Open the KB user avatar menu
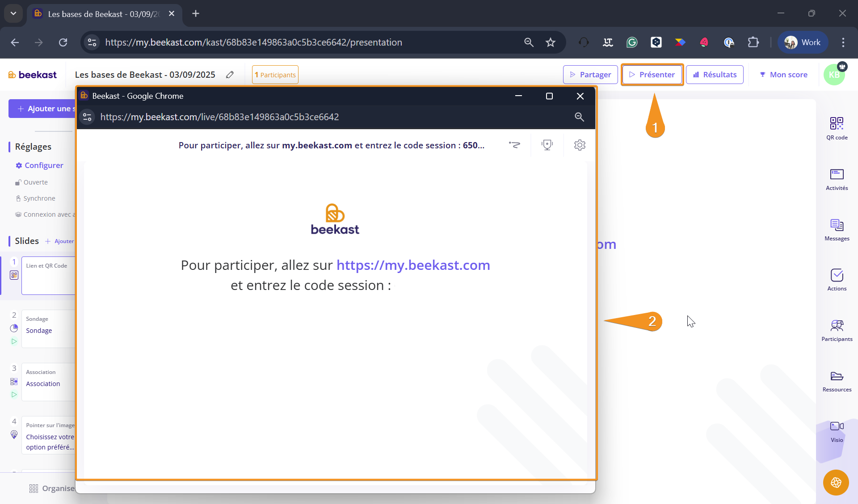This screenshot has width=858, height=504. pos(834,75)
